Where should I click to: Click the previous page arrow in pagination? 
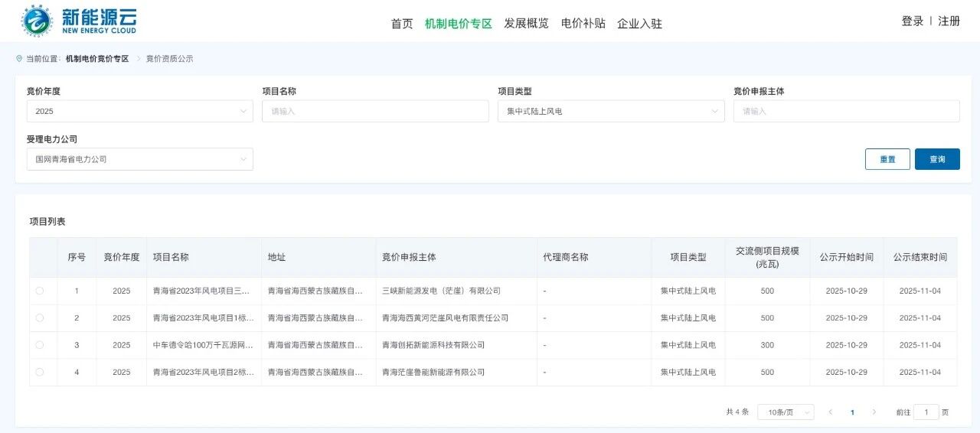831,412
